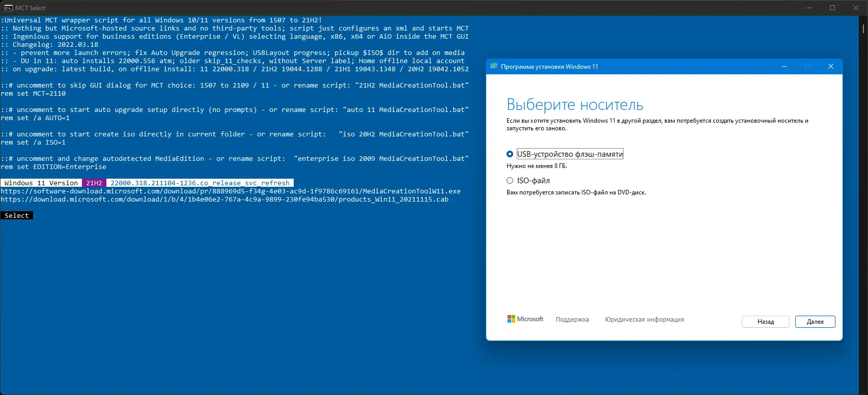The image size is (868, 395).
Task: Maximize the MCT Select console window
Action: point(832,8)
